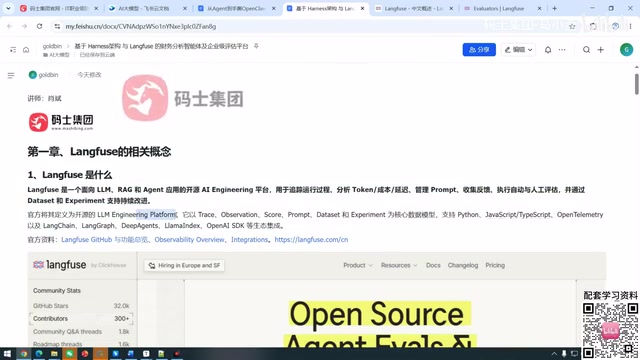Open the 编辑 mode dropdown

pos(518,49)
